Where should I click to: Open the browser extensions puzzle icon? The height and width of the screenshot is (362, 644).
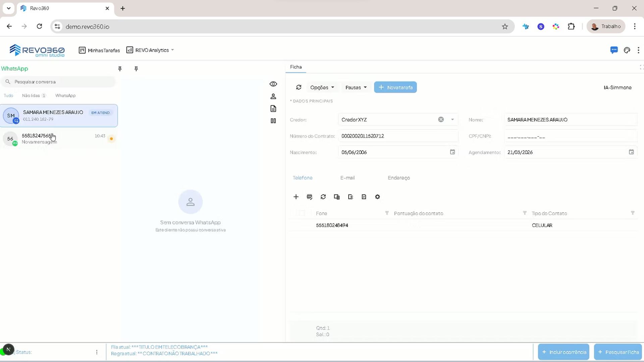click(571, 26)
